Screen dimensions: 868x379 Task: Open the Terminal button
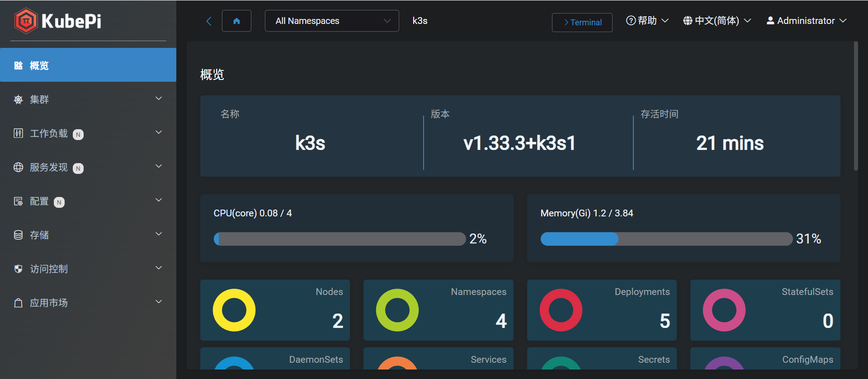click(582, 22)
